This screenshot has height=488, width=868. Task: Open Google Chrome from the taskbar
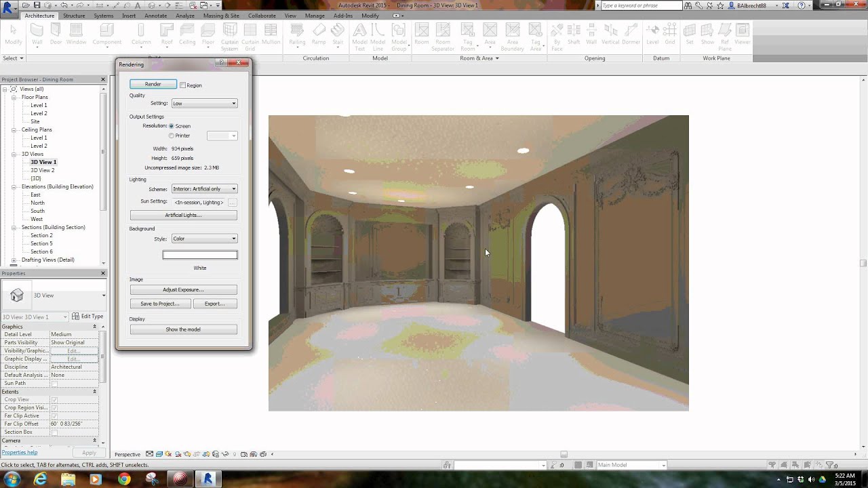coord(123,479)
